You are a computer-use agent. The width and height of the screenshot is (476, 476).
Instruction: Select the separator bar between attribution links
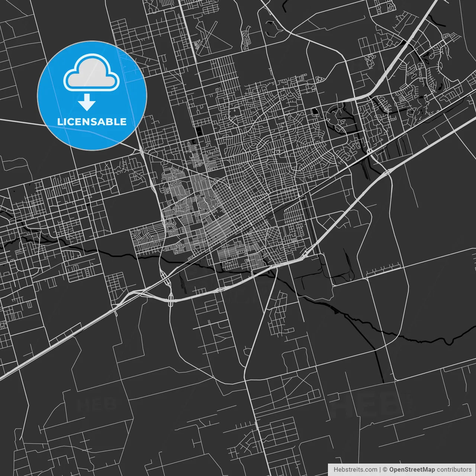380,469
